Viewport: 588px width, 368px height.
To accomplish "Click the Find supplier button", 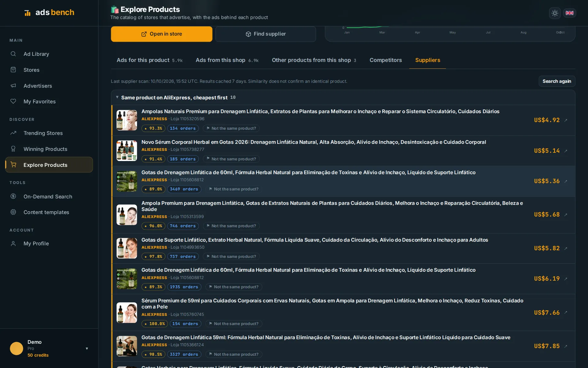I will (266, 34).
